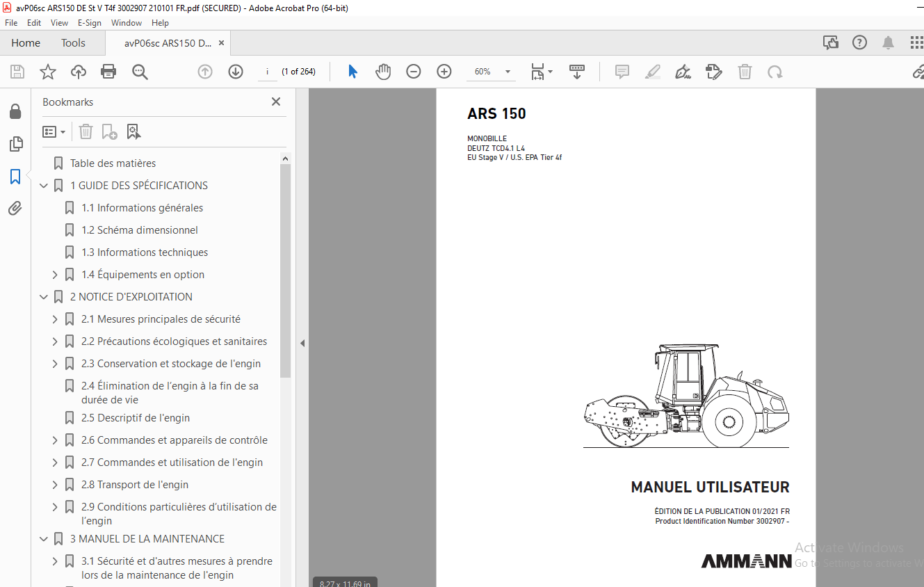Click the Delete trash icon in toolbar

[x=745, y=72]
